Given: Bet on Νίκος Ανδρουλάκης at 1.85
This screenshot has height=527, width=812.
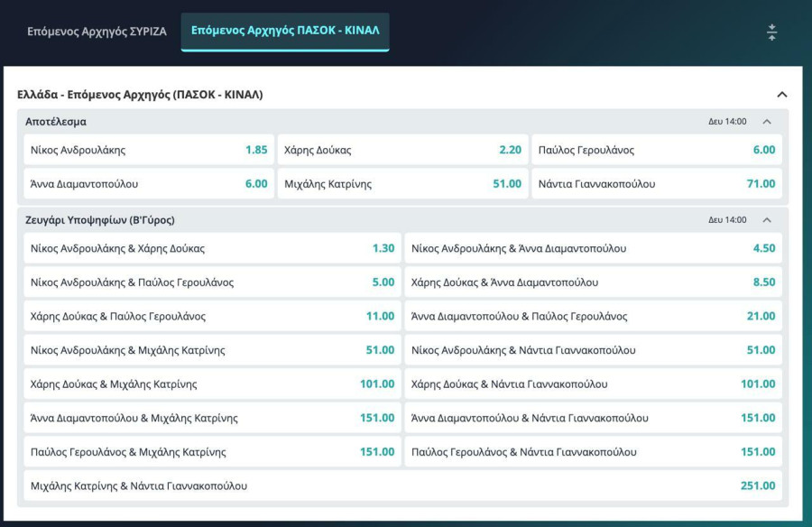Looking at the screenshot, I should [149, 150].
